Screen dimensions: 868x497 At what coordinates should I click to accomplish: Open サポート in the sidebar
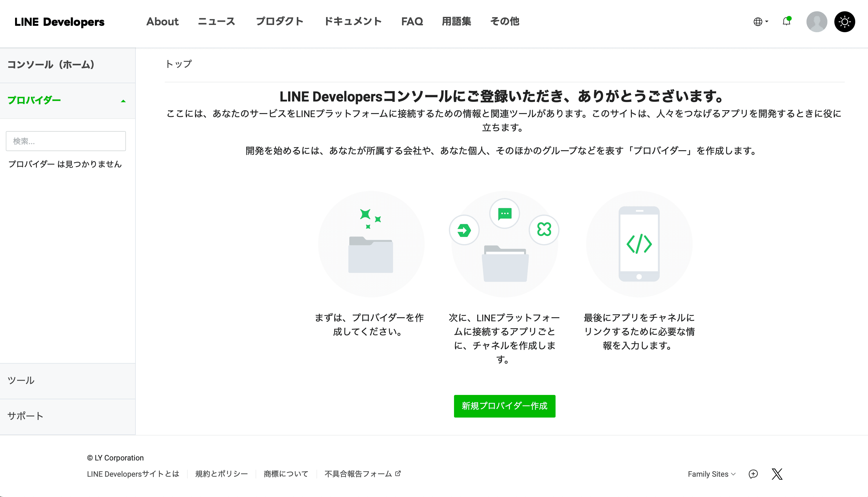(x=25, y=416)
